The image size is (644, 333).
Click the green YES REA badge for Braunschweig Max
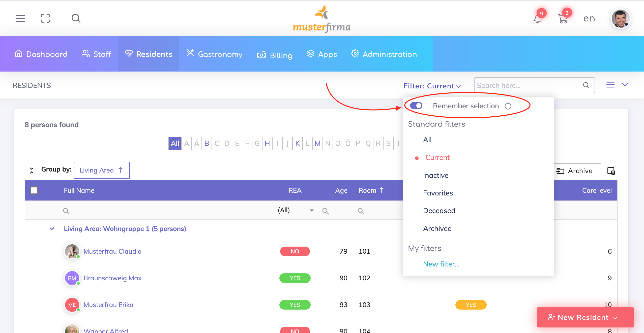click(x=295, y=278)
